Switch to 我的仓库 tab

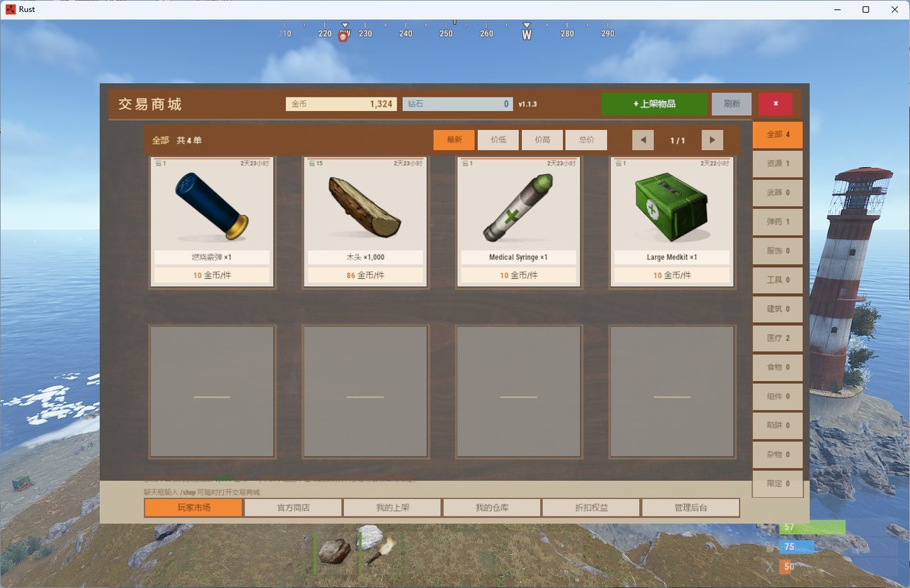click(492, 508)
